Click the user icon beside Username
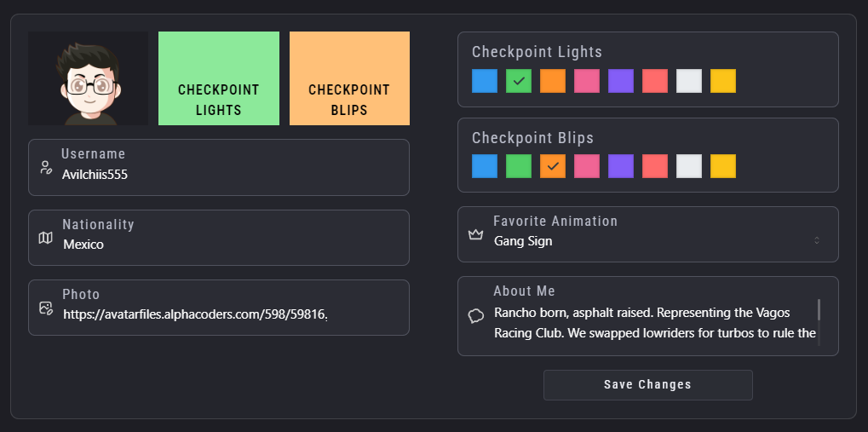 click(46, 167)
